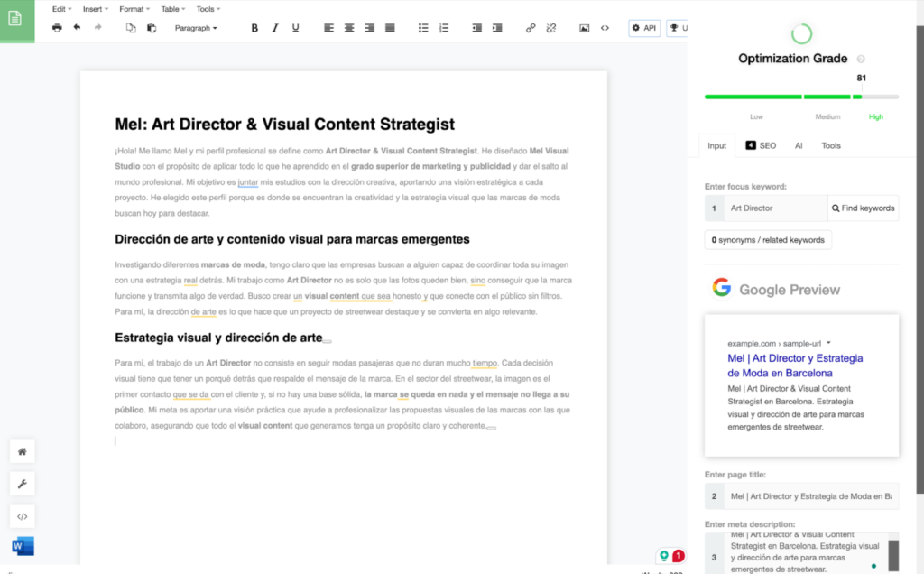Click the home icon in the left sidebar
Screen dimensions: 924x574
click(x=23, y=451)
